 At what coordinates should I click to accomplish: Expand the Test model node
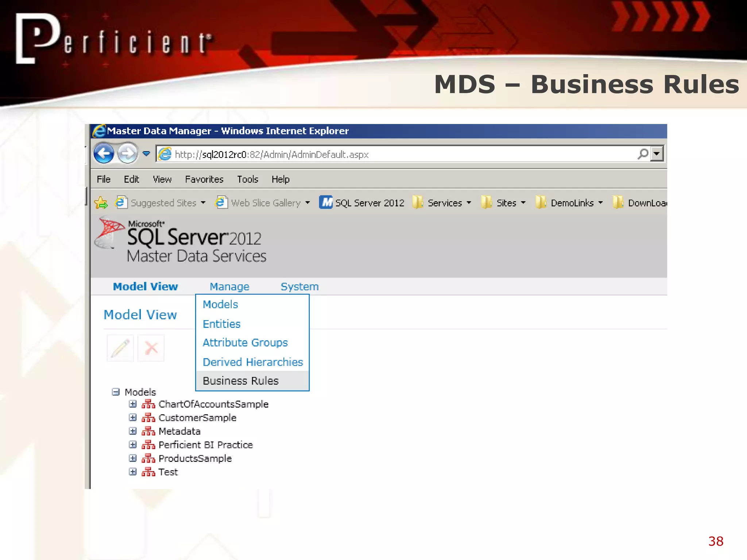133,472
